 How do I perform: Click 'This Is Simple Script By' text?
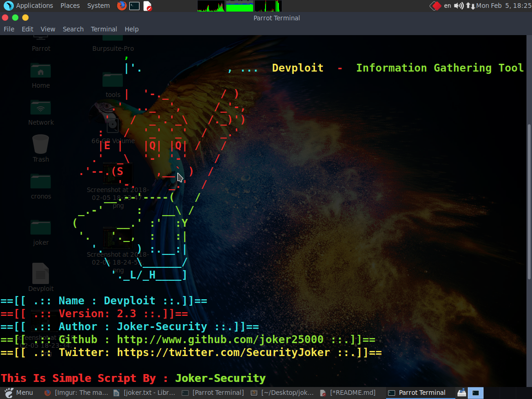[78, 378]
